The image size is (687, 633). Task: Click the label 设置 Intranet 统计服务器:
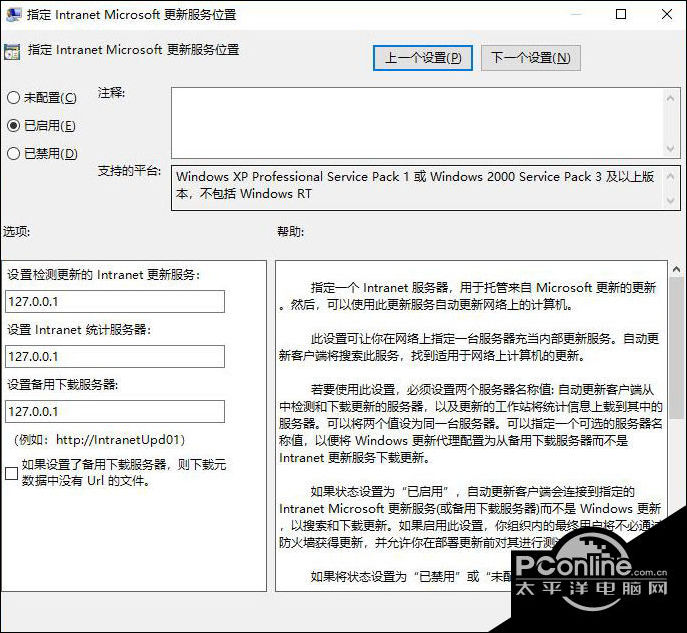tap(79, 329)
